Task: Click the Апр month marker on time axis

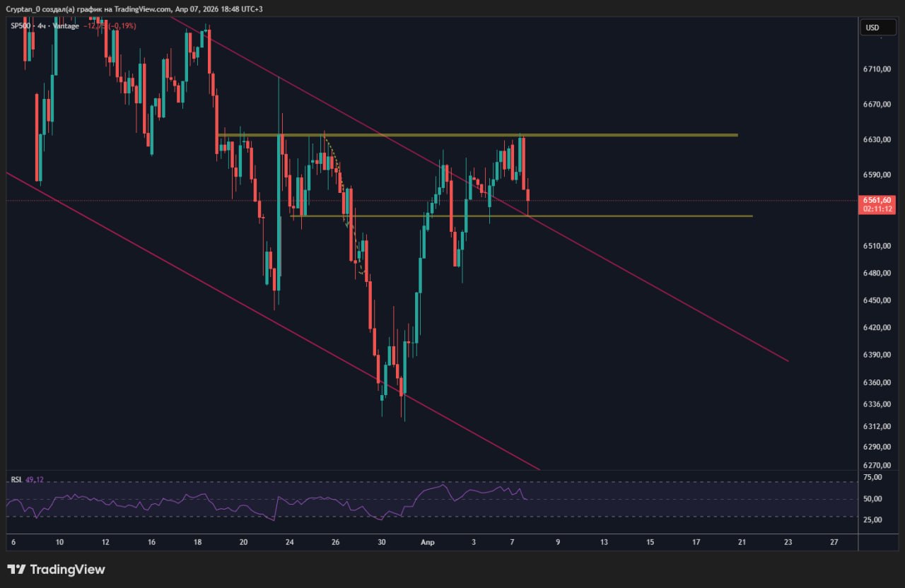Action: [427, 542]
